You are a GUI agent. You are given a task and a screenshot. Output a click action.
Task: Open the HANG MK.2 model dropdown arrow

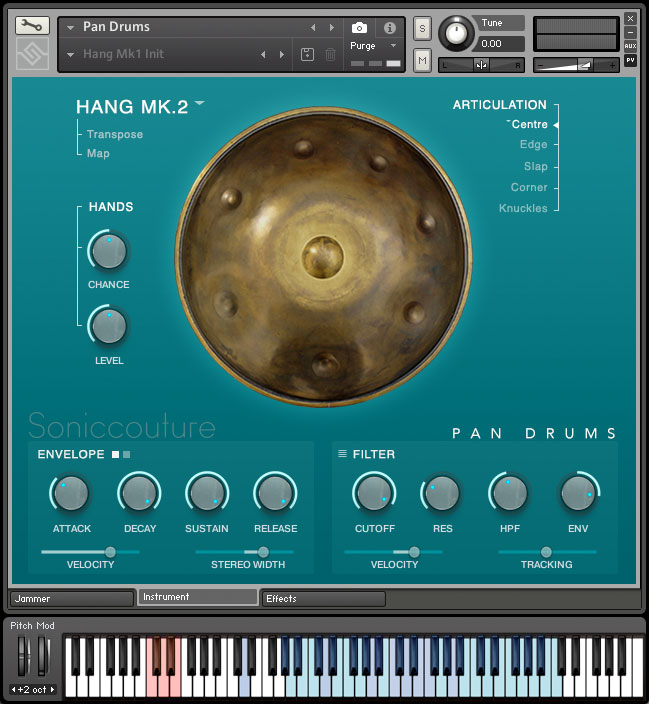click(x=199, y=103)
